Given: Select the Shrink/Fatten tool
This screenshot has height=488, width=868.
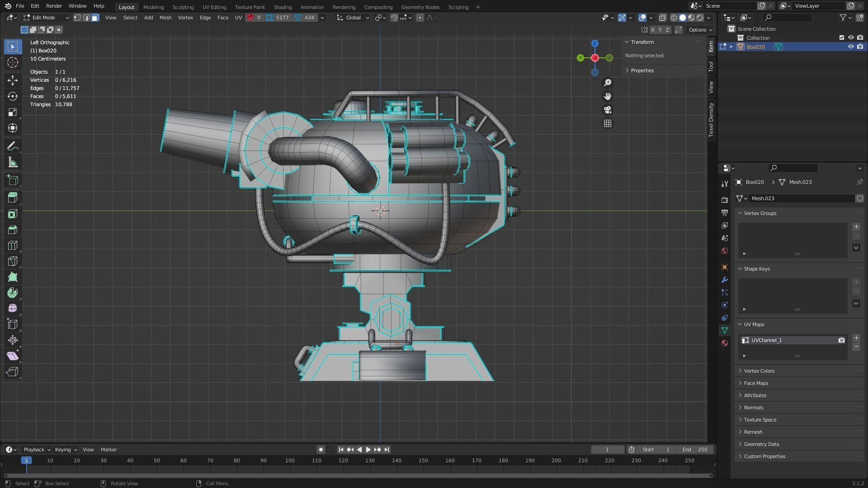Looking at the screenshot, I should click(13, 340).
